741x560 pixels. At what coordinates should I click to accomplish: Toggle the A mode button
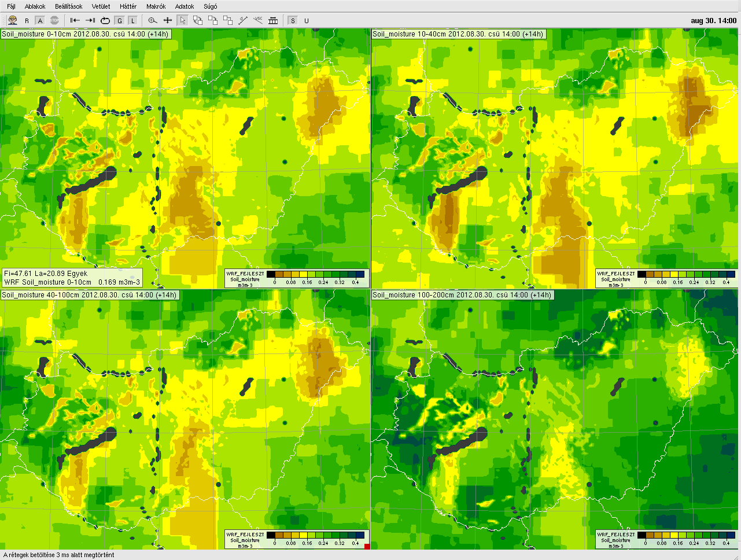pos(40,21)
